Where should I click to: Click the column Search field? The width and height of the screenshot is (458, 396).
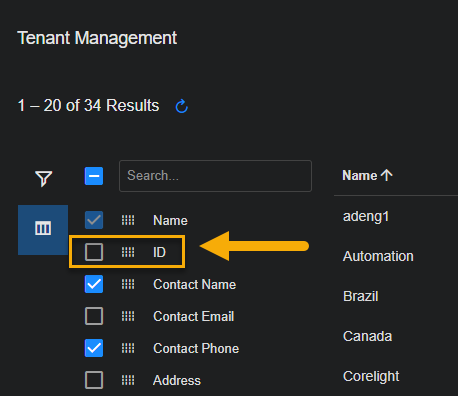pos(215,176)
